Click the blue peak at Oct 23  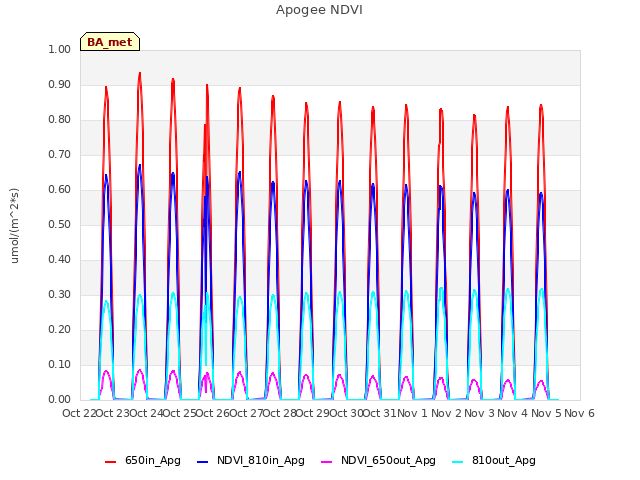click(106, 176)
